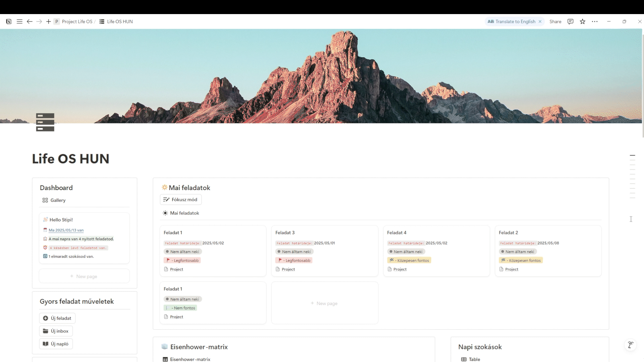Click the Life OS HUN page icon

point(45,122)
